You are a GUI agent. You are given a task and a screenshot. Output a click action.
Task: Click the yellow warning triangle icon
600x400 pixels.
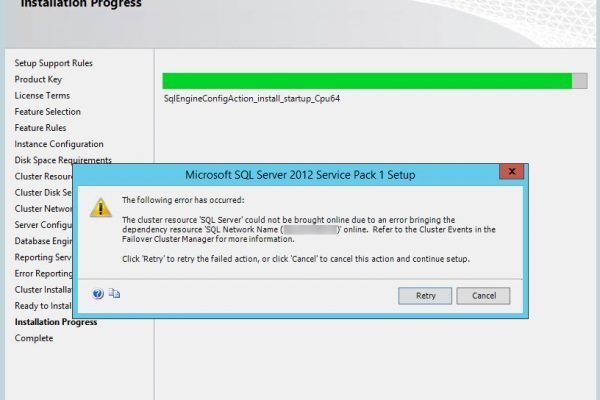pos(101,208)
